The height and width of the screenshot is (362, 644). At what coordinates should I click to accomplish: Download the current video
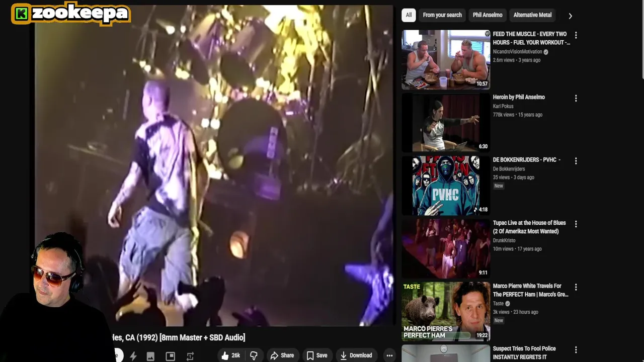tap(356, 355)
